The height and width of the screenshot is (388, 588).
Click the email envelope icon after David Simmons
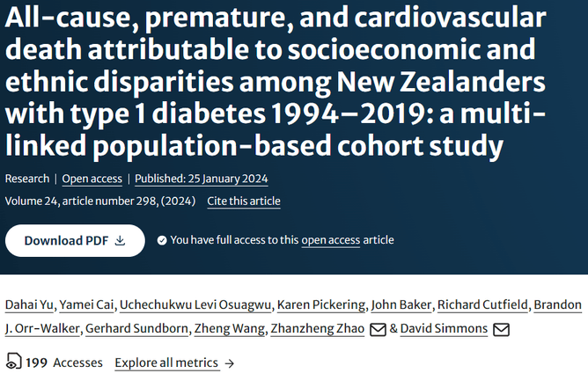[x=502, y=330]
